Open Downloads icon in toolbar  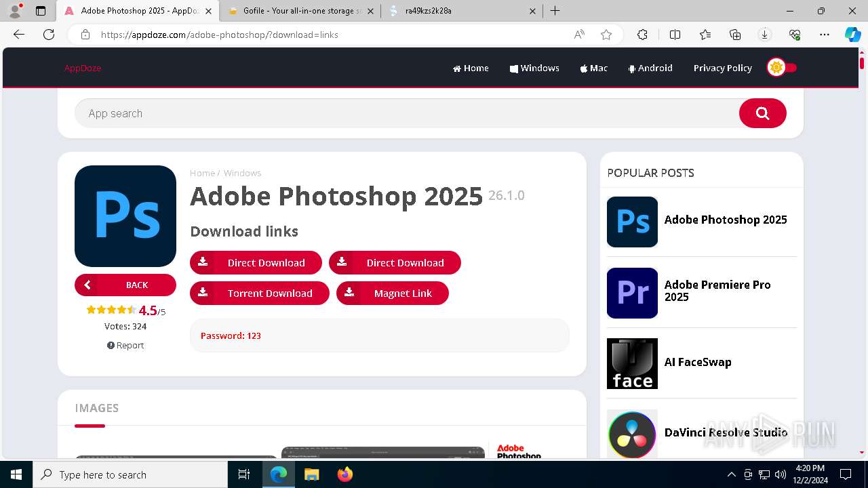tap(765, 35)
